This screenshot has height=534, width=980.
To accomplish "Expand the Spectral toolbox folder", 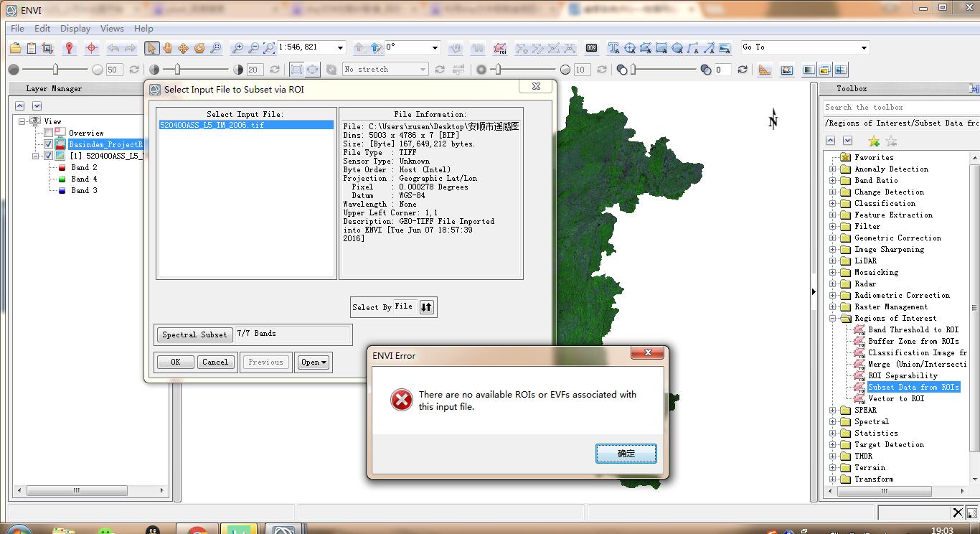I will coord(833,421).
